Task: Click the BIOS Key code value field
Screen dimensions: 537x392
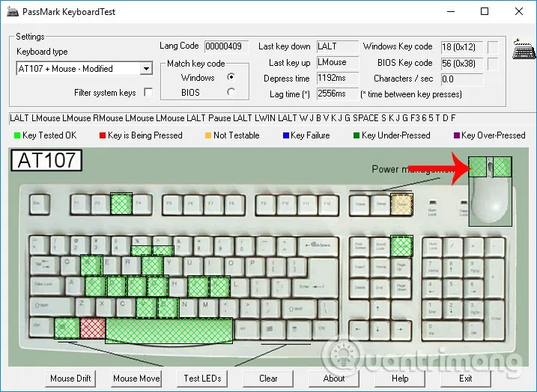Action: coord(462,64)
